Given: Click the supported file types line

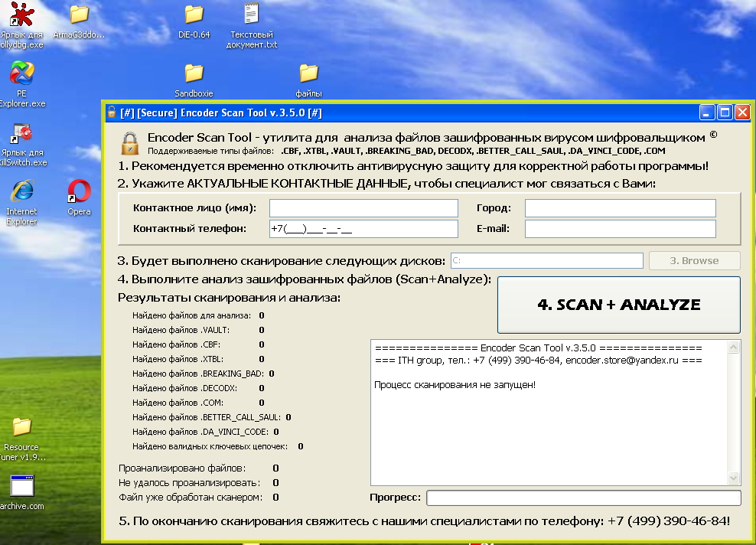Looking at the screenshot, I should [406, 151].
